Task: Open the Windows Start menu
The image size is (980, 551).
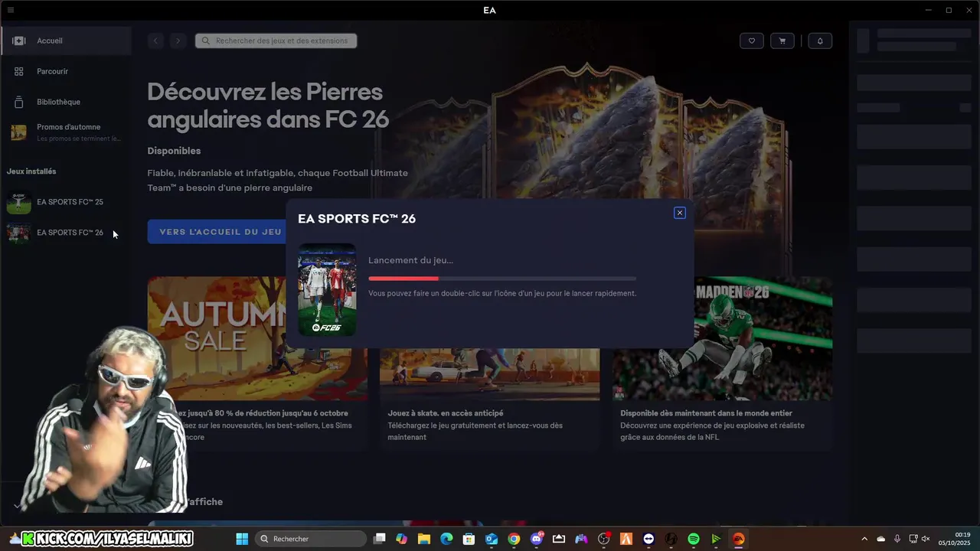Action: [242, 539]
